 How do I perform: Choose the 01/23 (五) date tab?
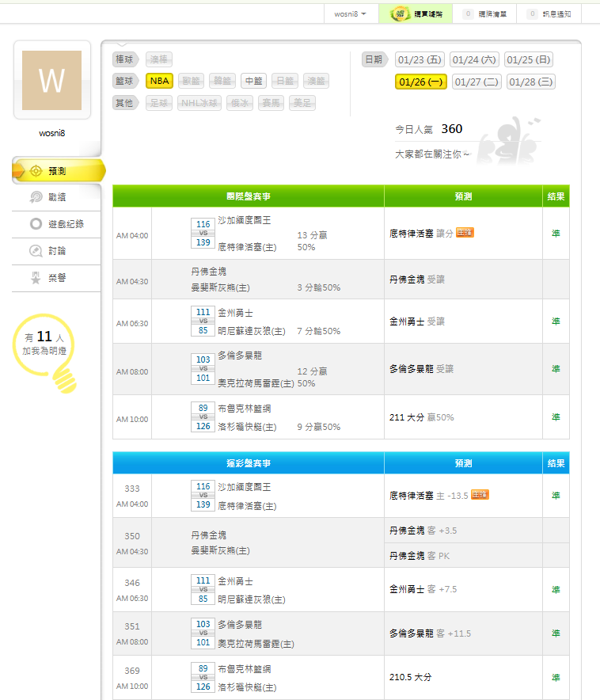click(420, 60)
